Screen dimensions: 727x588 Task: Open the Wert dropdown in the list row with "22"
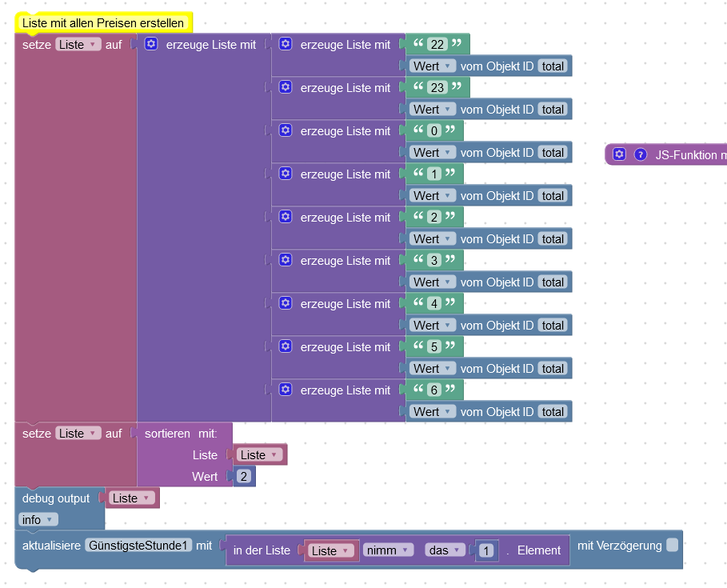click(432, 66)
